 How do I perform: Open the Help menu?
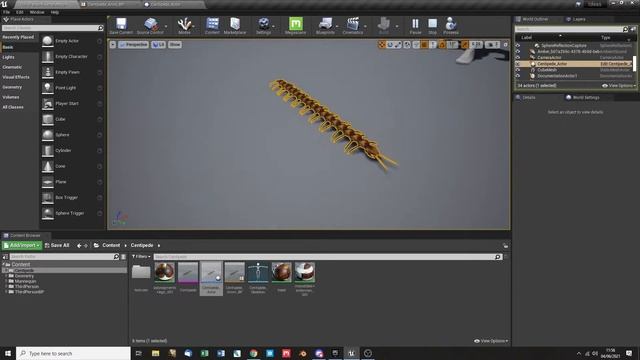pos(55,12)
